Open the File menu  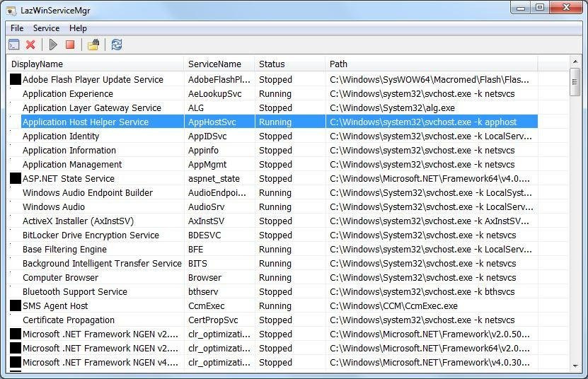pos(17,28)
